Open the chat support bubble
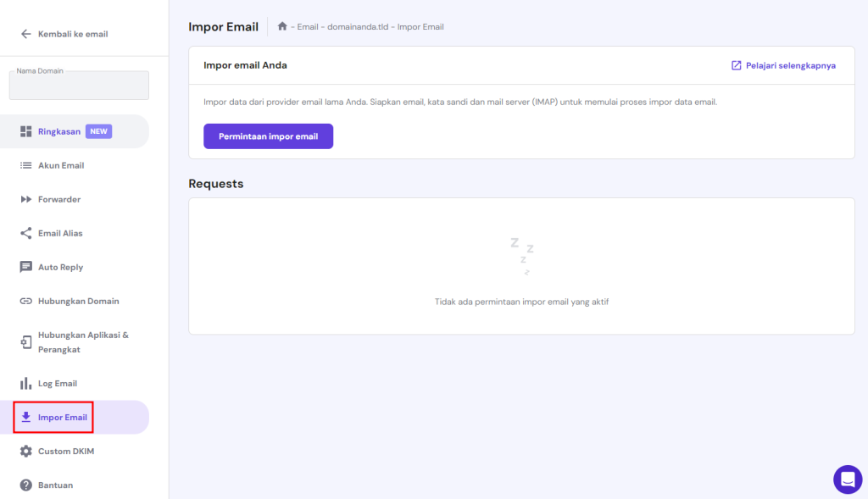This screenshot has height=499, width=868. tap(848, 479)
